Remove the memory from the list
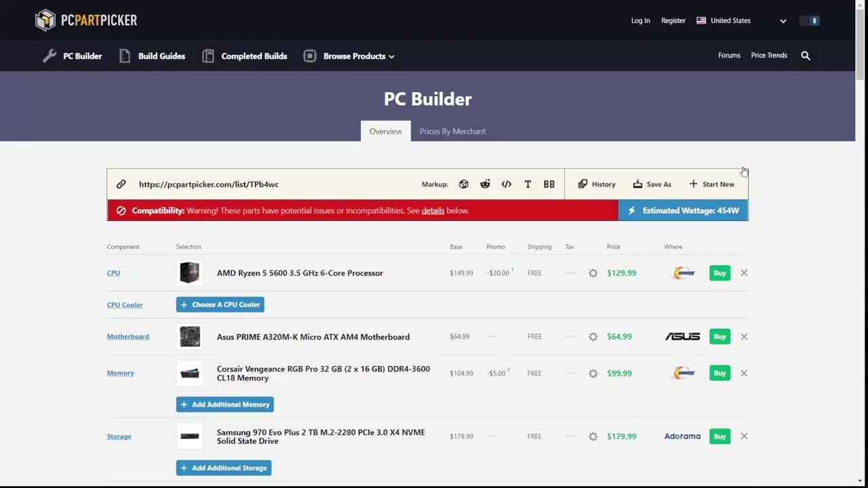This screenshot has width=868, height=488. pos(744,373)
